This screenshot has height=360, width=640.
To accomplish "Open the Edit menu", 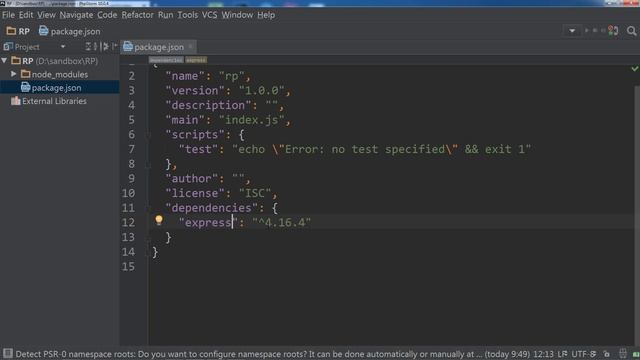I will 26,15.
